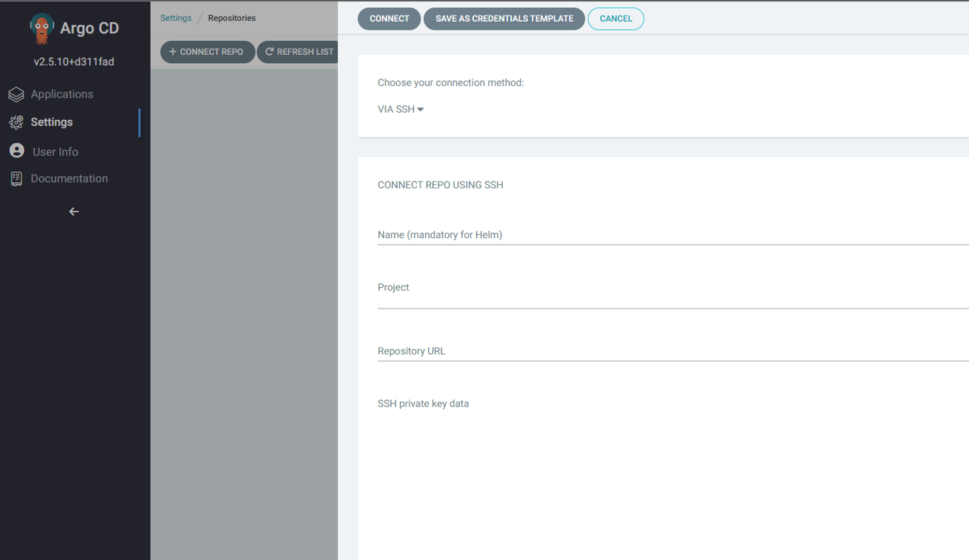Click 'Choose your connection method:' label
969x560 pixels.
coord(451,83)
